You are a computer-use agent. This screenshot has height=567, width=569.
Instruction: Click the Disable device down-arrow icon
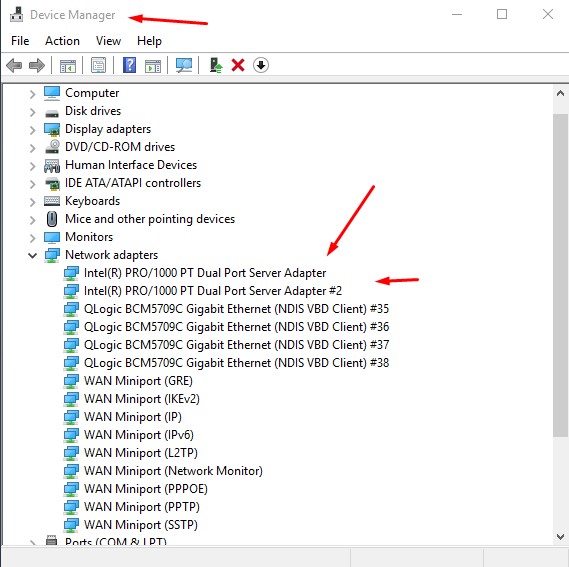(261, 65)
